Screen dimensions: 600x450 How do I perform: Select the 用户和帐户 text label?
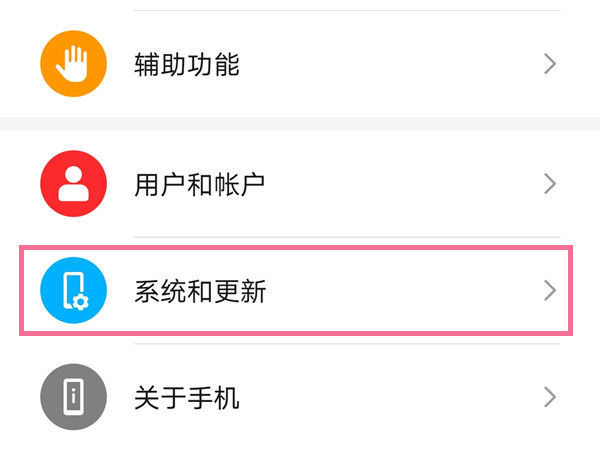(x=200, y=184)
